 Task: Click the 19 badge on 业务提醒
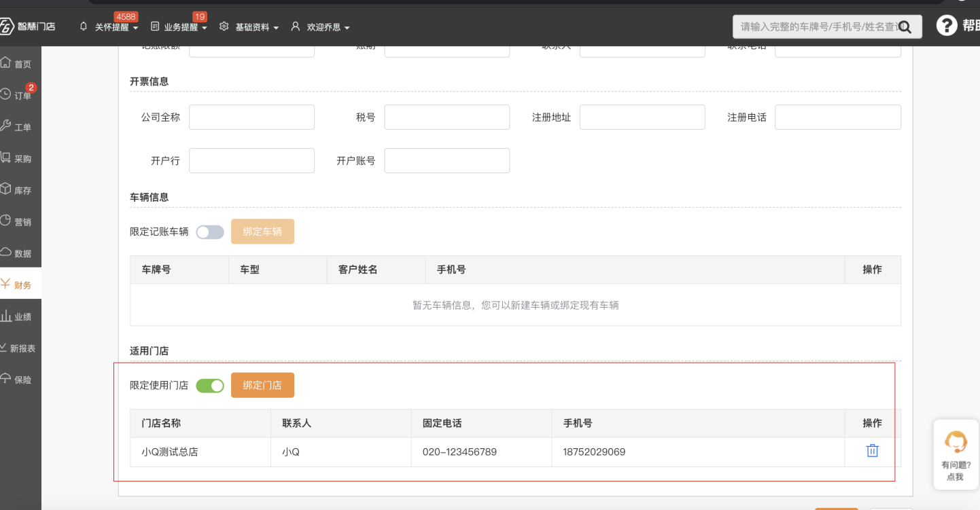(200, 16)
